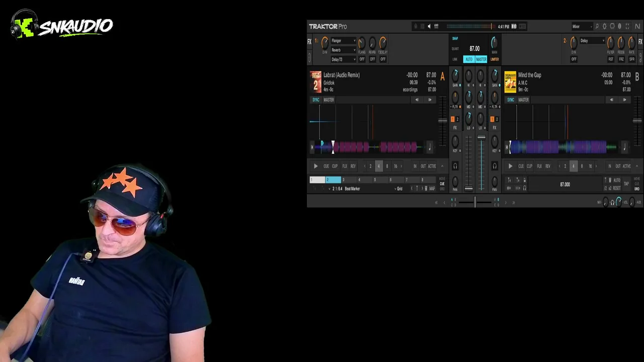The width and height of the screenshot is (644, 362).
Task: Open the Reverb effect dropdown
Action: (x=344, y=50)
